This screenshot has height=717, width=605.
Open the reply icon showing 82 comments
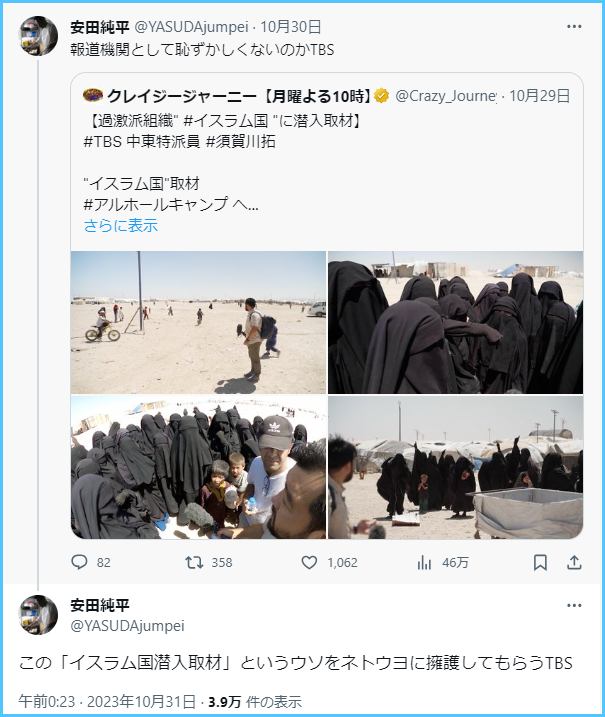point(80,562)
